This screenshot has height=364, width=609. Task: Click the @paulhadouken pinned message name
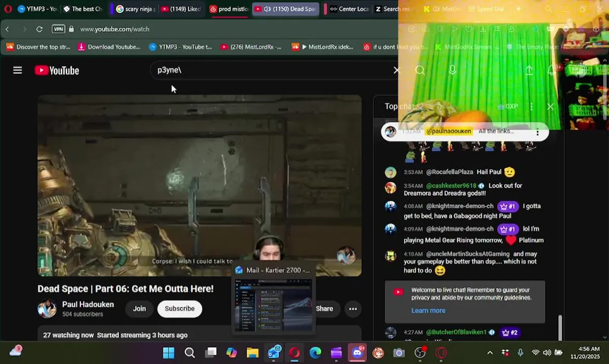pos(449,131)
